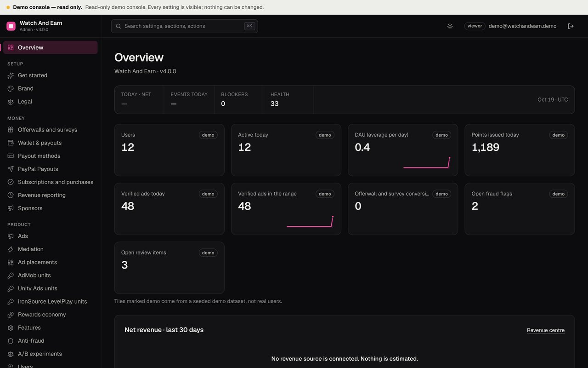Click the sign out icon
This screenshot has width=588, height=368.
571,26
